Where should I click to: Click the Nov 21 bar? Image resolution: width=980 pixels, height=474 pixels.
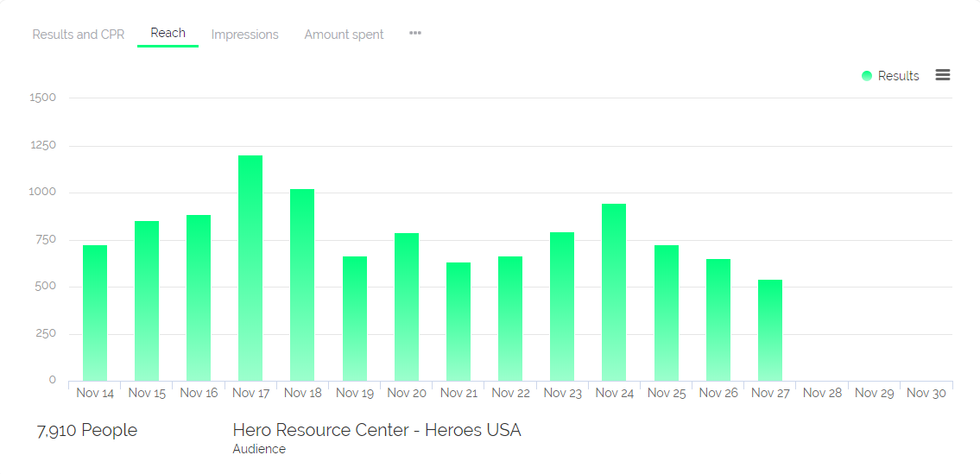[x=458, y=321]
